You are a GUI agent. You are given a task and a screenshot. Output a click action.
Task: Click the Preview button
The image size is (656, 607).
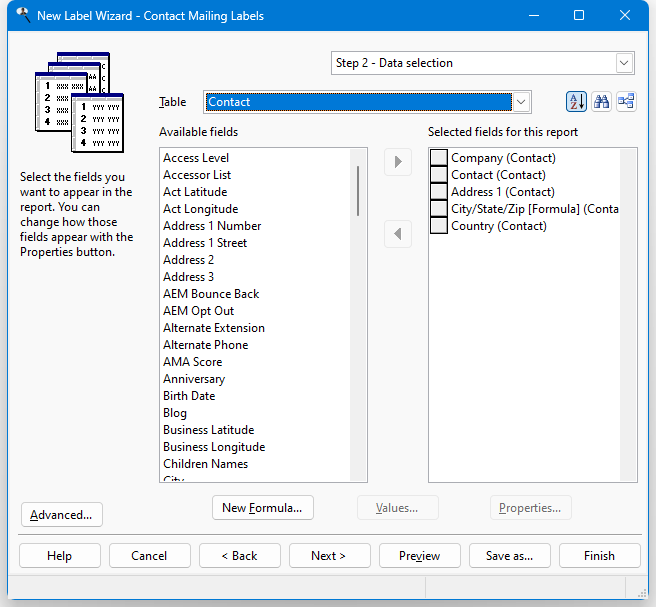(x=420, y=556)
